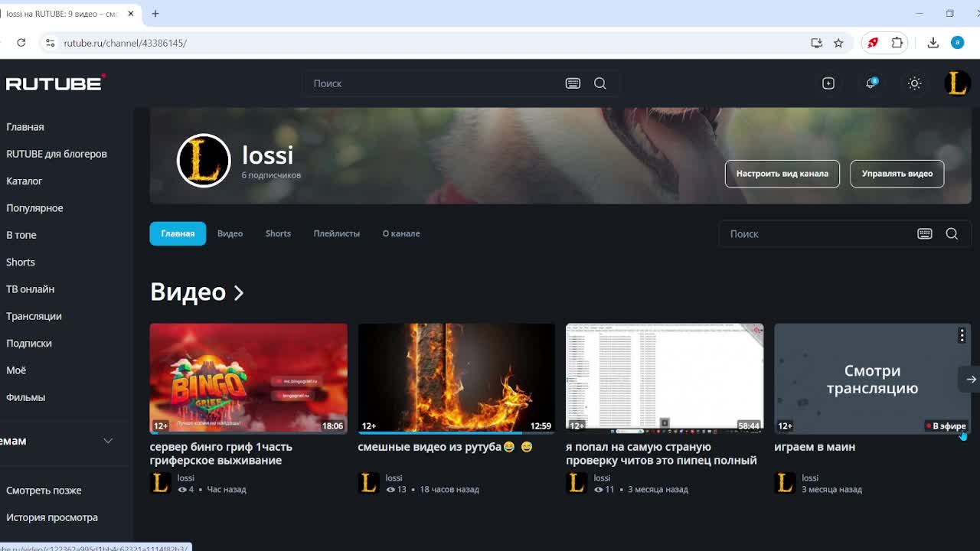
Task: Open the notifications bell
Action: pyautogui.click(x=871, y=83)
